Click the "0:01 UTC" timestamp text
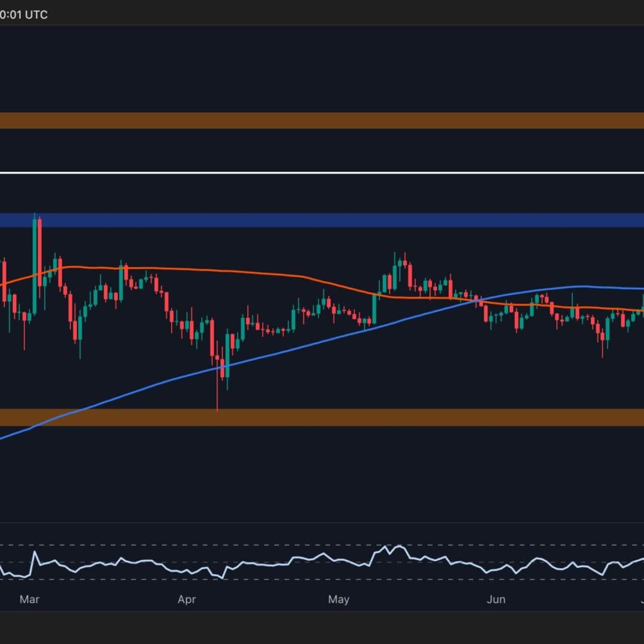644x644 pixels. tap(24, 14)
